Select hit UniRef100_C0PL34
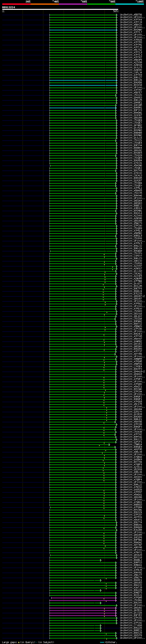The width and height of the screenshot is (146, 644). [x=131, y=72]
